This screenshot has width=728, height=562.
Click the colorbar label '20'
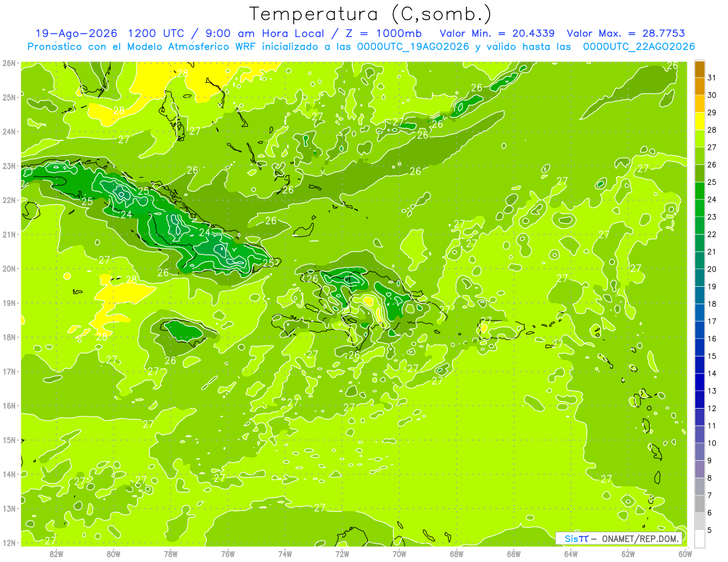point(712,269)
